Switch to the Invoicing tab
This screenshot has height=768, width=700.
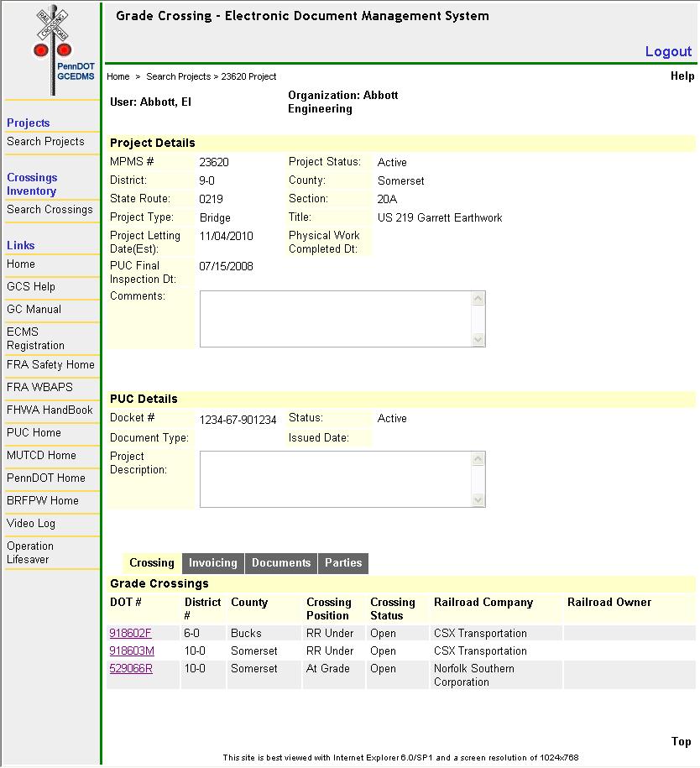click(212, 563)
